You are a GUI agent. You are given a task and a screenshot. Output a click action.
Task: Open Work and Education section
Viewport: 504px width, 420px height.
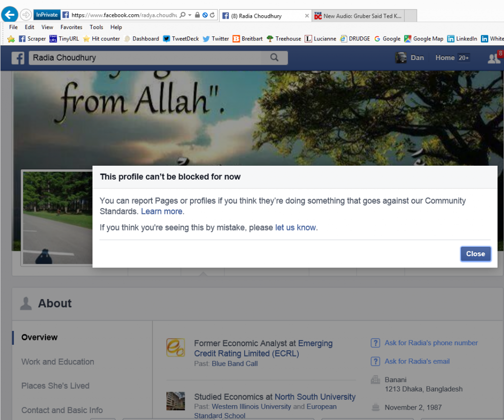[58, 362]
